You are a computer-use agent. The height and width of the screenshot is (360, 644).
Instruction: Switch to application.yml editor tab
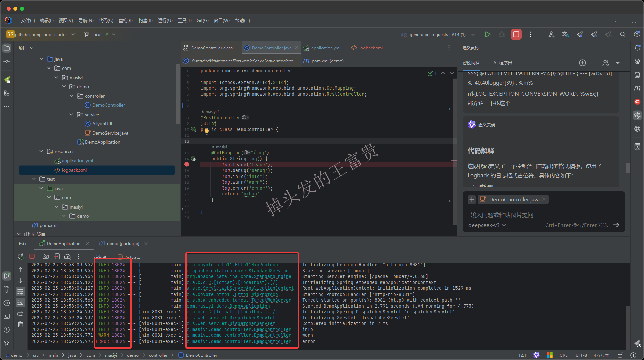click(x=322, y=48)
